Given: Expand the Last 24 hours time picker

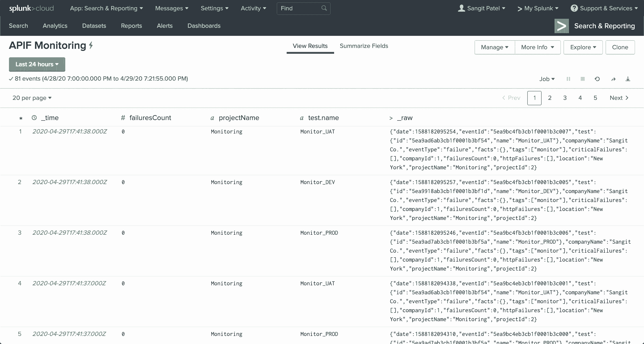Looking at the screenshot, I should coord(36,64).
